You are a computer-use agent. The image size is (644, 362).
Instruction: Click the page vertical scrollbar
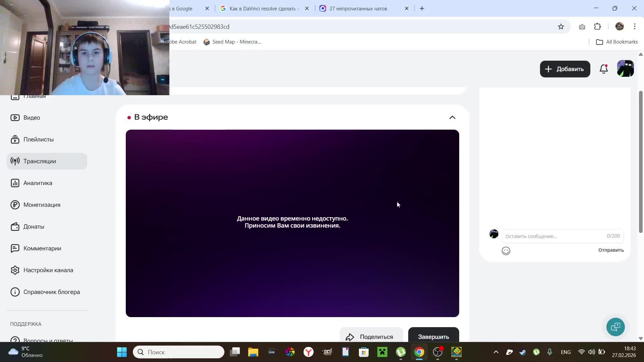pos(640,161)
